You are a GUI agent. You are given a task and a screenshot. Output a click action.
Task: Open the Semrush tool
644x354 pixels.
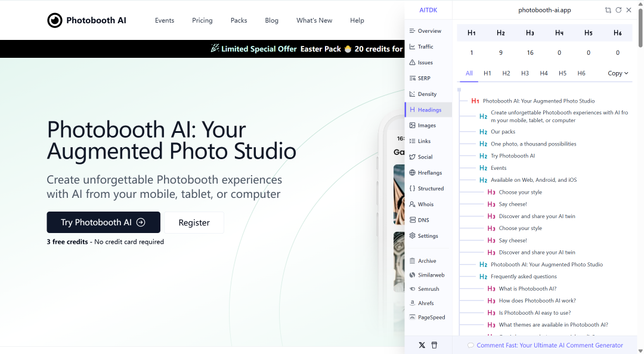tap(425, 289)
